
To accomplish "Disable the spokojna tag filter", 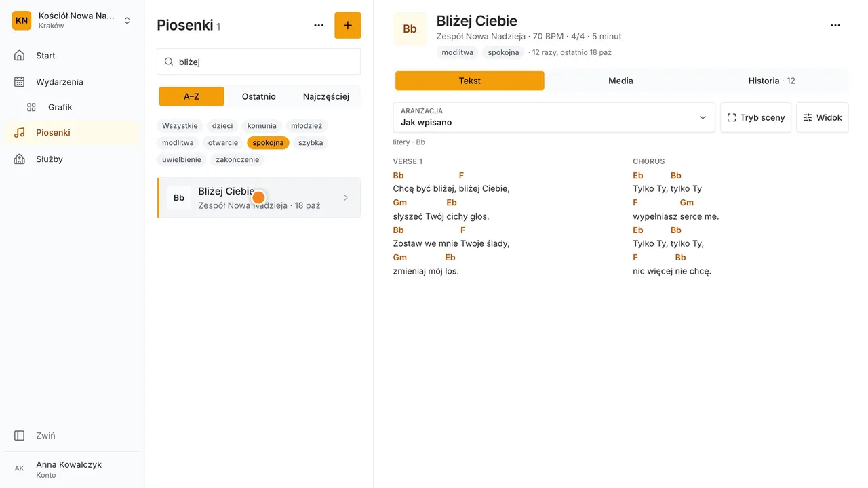I will click(268, 142).
